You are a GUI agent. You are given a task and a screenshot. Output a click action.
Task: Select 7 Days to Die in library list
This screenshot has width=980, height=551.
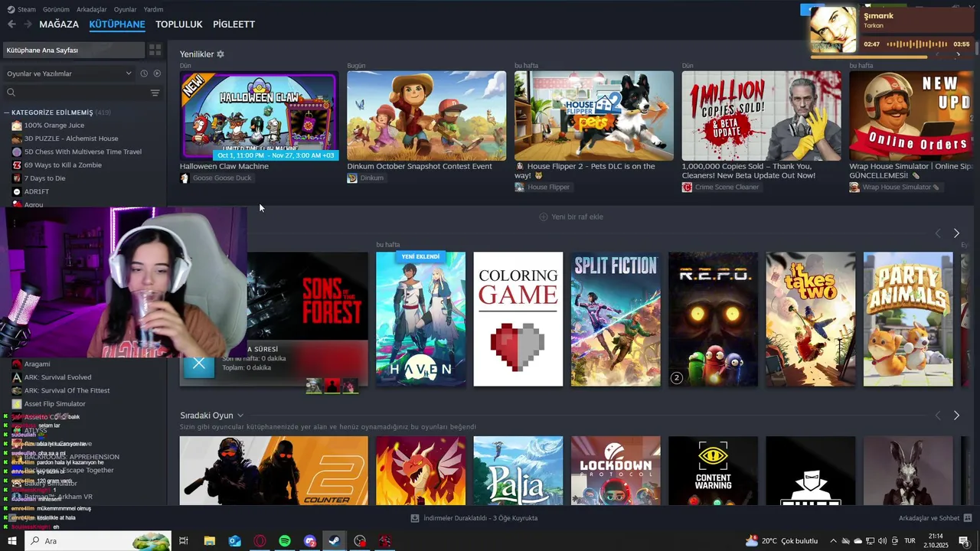click(x=44, y=178)
